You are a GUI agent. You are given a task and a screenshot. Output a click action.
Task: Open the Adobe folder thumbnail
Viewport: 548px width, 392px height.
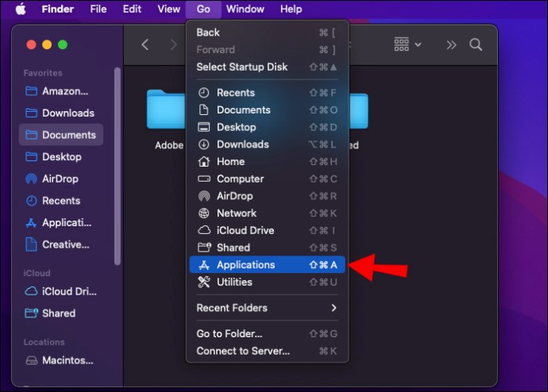tap(166, 111)
